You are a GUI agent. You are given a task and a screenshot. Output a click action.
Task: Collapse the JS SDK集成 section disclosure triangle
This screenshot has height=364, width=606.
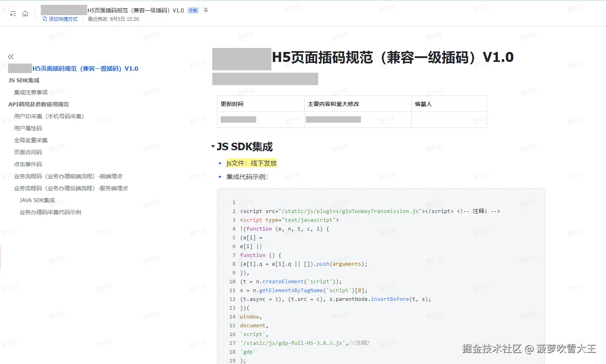[x=213, y=146]
